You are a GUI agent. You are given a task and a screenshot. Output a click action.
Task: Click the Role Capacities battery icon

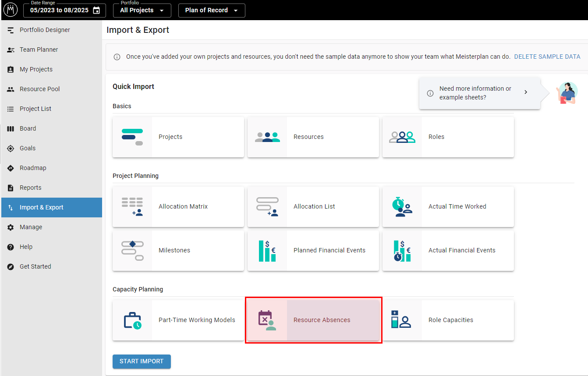point(401,319)
